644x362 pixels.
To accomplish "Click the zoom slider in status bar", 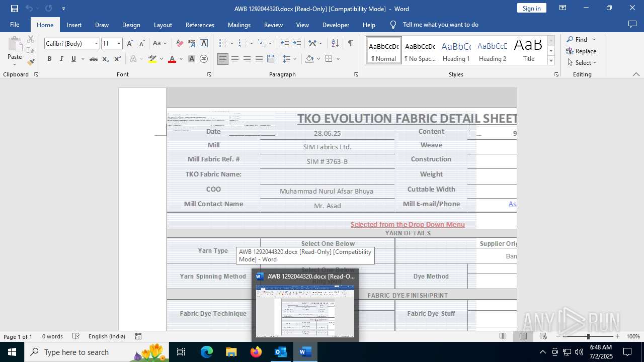I will point(588,336).
